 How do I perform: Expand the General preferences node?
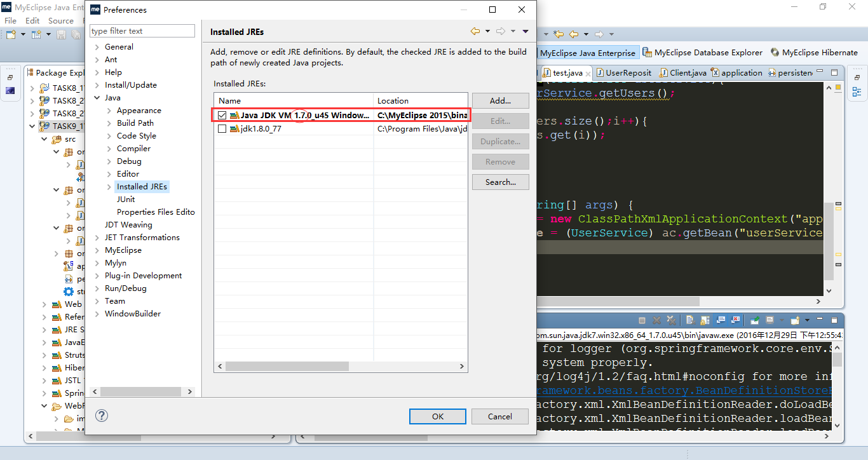[x=97, y=47]
